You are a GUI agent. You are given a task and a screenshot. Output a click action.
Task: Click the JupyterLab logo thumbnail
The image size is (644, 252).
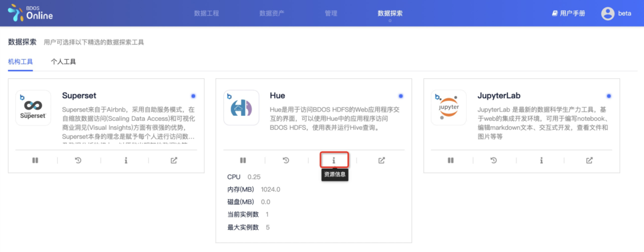point(448,108)
